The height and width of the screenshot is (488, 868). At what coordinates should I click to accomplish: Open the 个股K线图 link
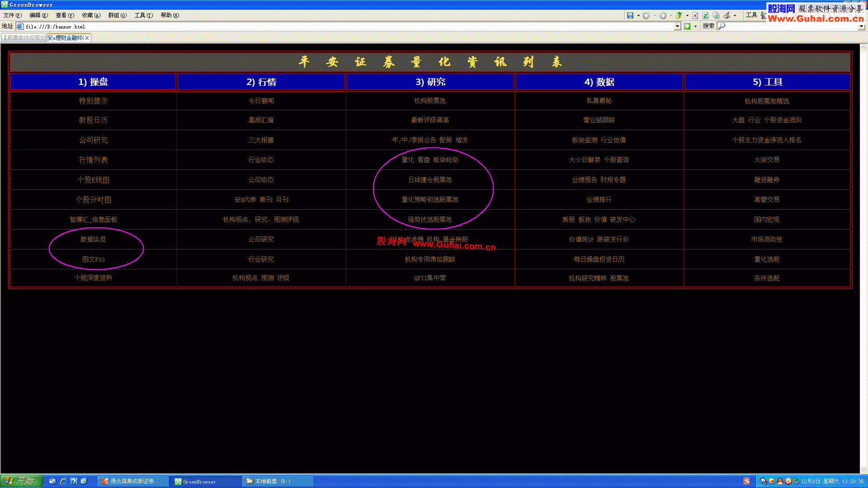point(93,180)
